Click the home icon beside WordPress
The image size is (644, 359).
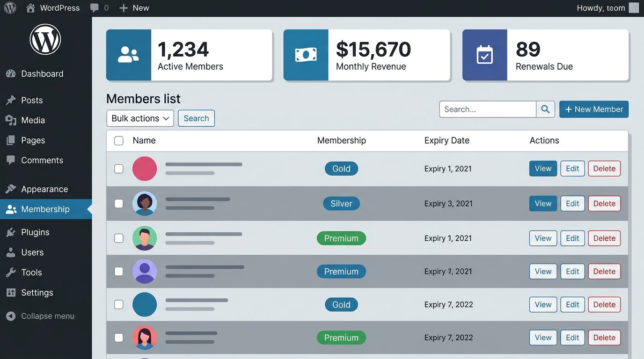pyautogui.click(x=30, y=8)
